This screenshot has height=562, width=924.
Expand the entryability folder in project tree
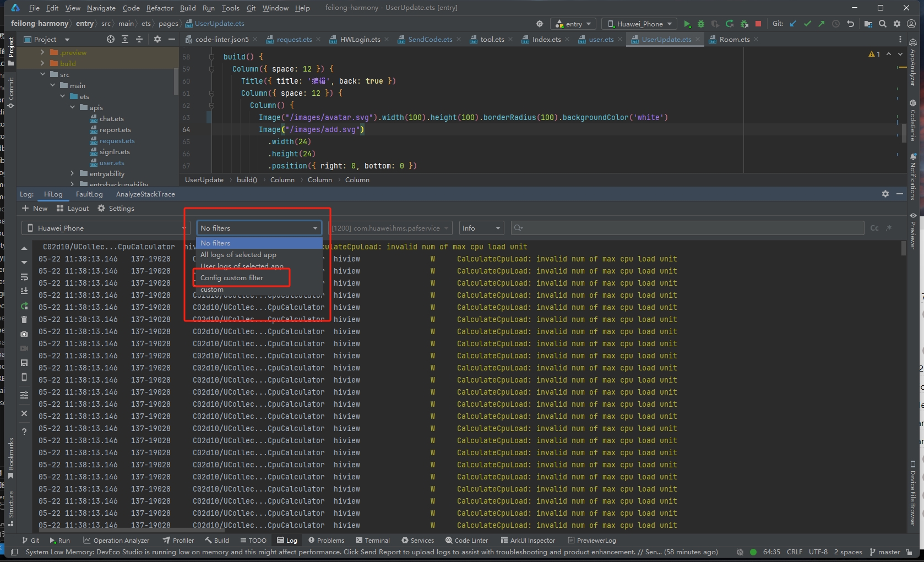pos(72,173)
